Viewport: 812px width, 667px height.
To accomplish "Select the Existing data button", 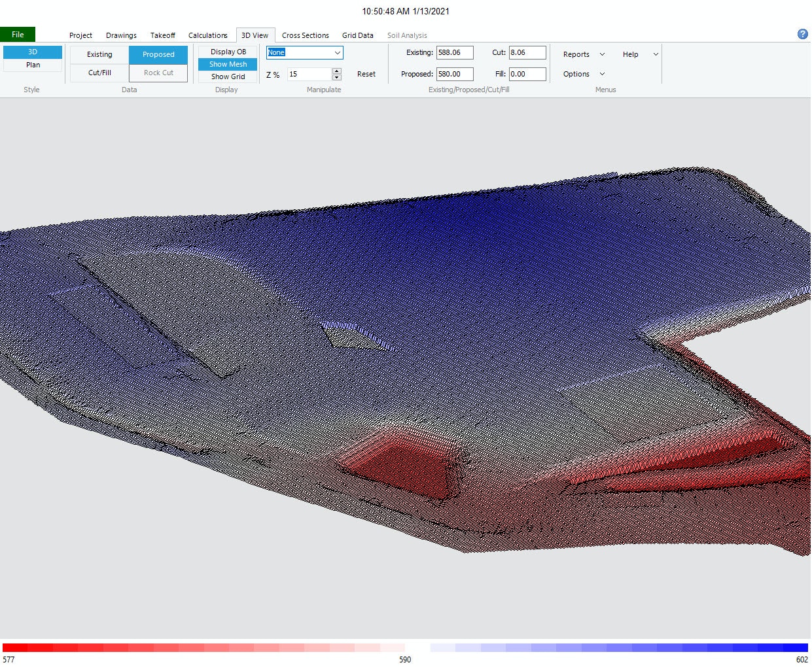I will tap(99, 54).
